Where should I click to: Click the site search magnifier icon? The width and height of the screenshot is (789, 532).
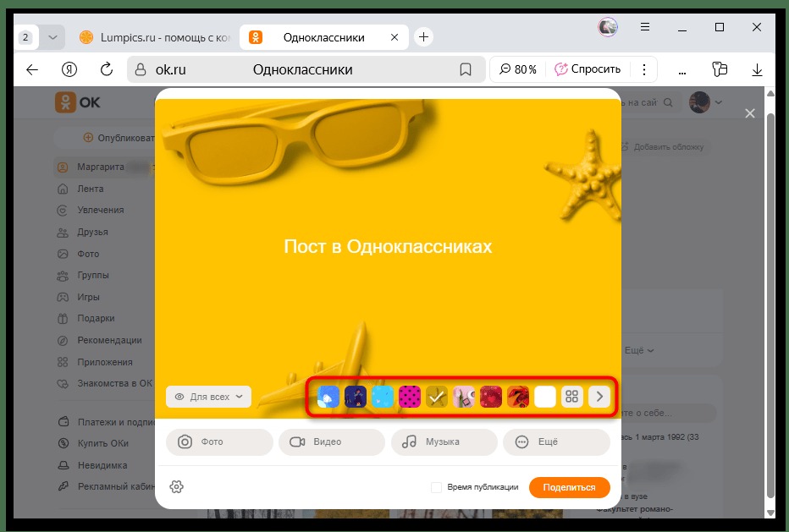click(x=668, y=102)
